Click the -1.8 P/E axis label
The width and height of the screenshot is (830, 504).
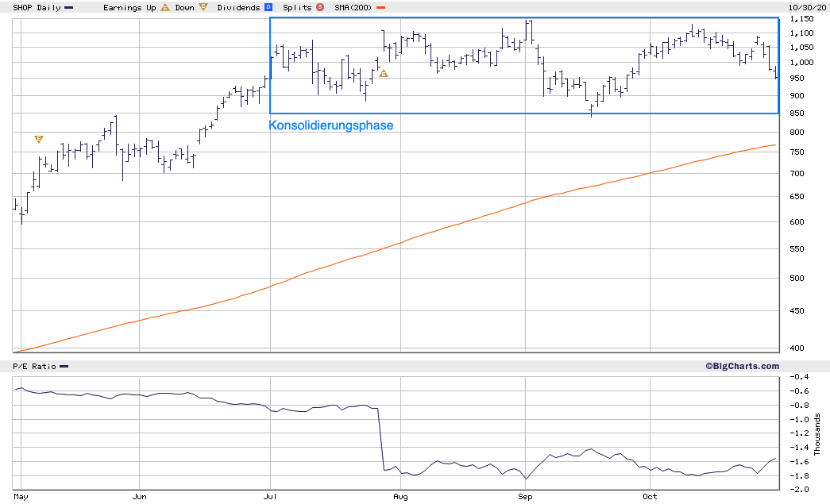(799, 476)
